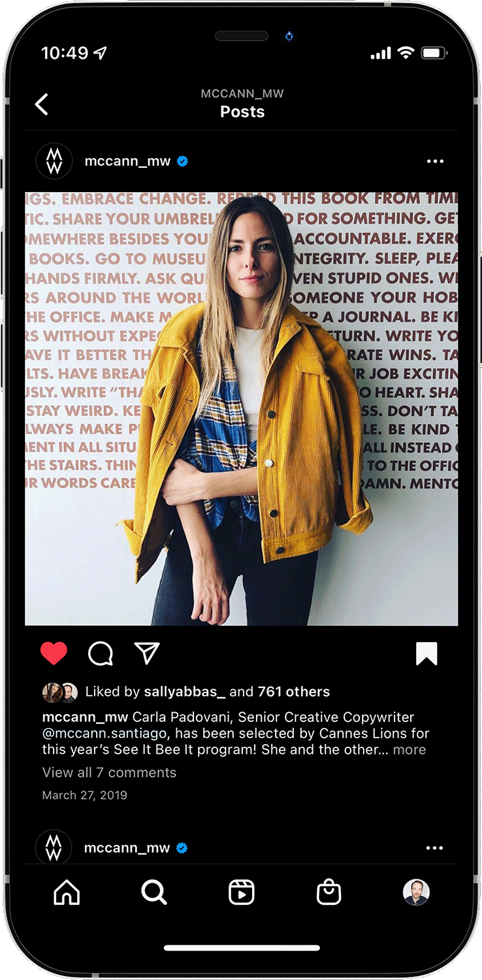Open profile tab avatar in bottom bar

coord(416,892)
